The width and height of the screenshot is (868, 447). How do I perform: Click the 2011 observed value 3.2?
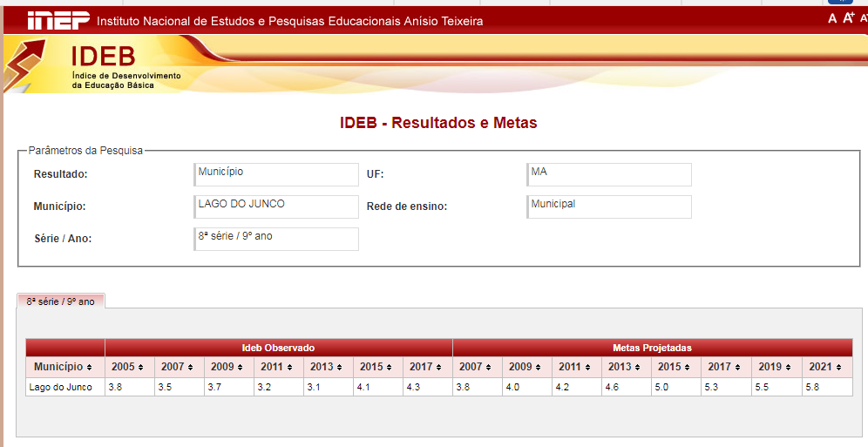click(x=279, y=387)
